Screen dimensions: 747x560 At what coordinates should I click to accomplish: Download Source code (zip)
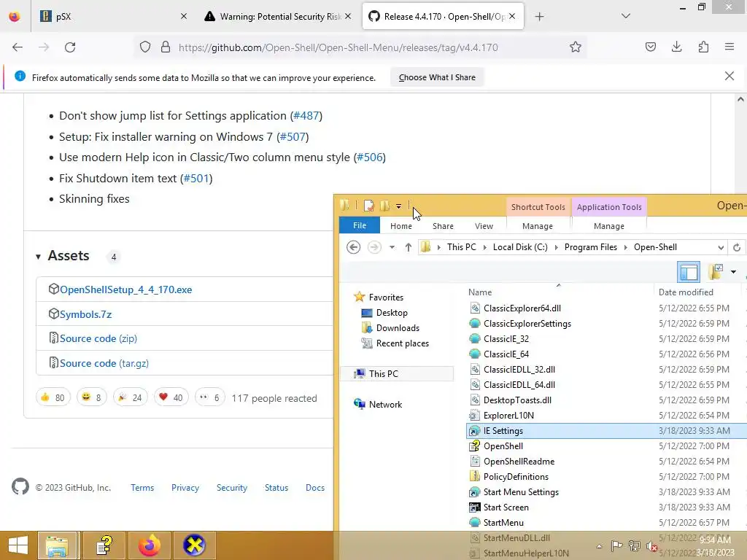tap(98, 338)
